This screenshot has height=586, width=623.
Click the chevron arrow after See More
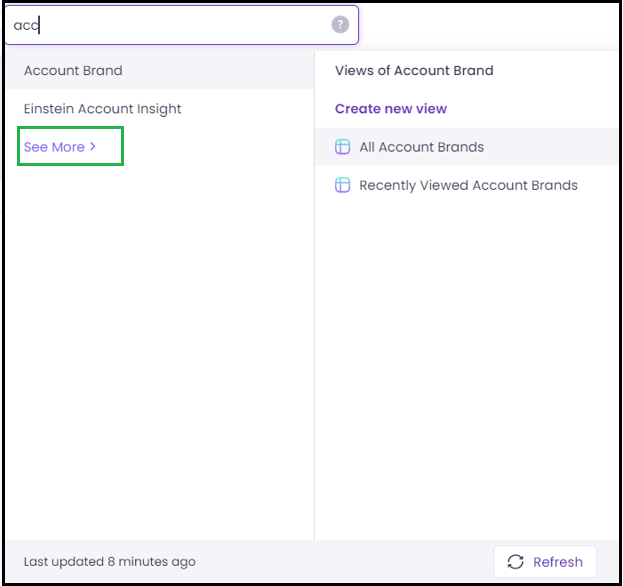(93, 147)
